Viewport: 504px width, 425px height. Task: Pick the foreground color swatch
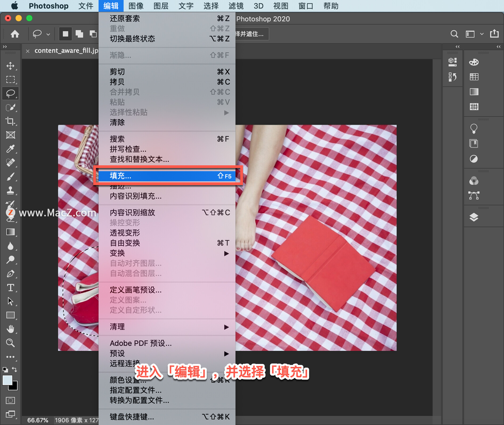[x=7, y=380]
